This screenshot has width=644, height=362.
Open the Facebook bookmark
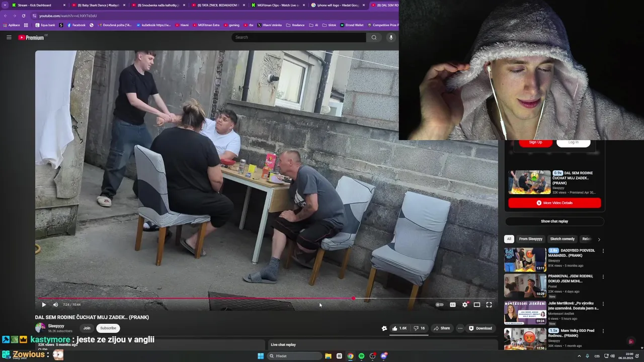pos(76,25)
